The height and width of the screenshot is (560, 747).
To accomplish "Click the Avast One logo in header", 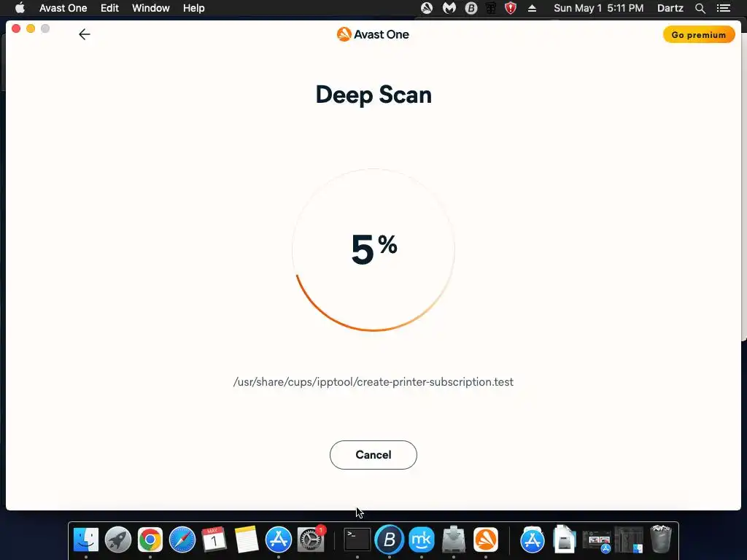I will 373,34.
